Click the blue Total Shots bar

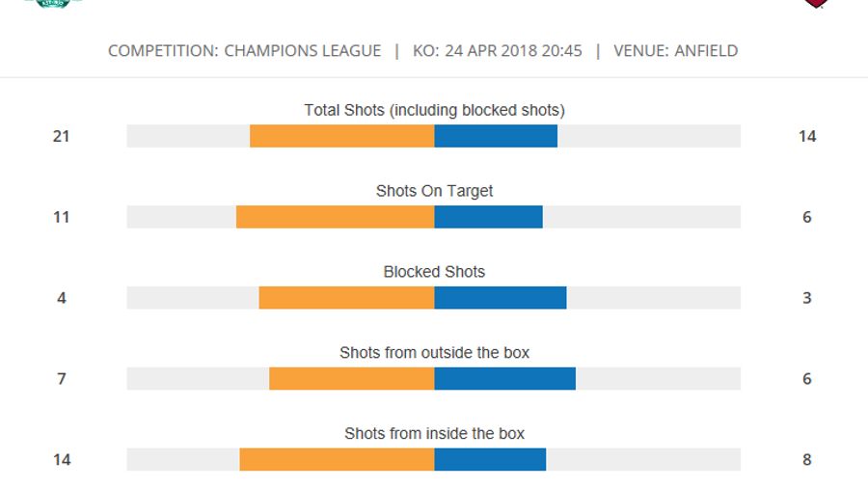[x=496, y=136]
